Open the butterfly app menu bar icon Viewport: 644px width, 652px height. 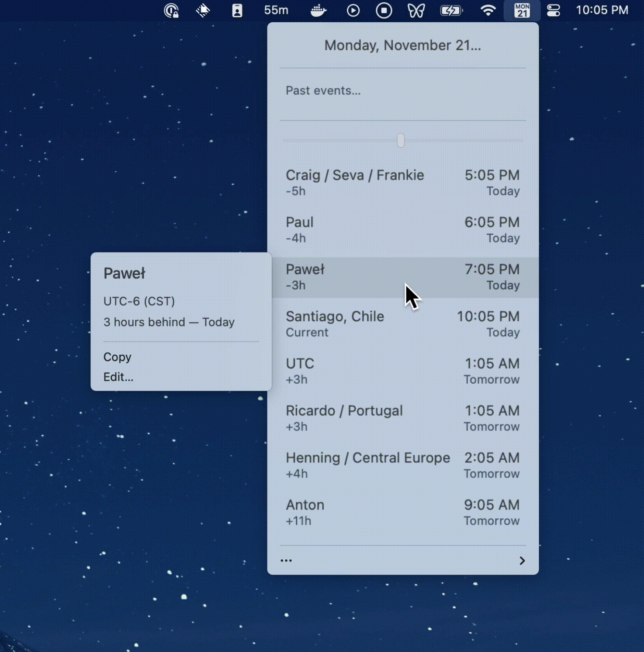pos(416,10)
